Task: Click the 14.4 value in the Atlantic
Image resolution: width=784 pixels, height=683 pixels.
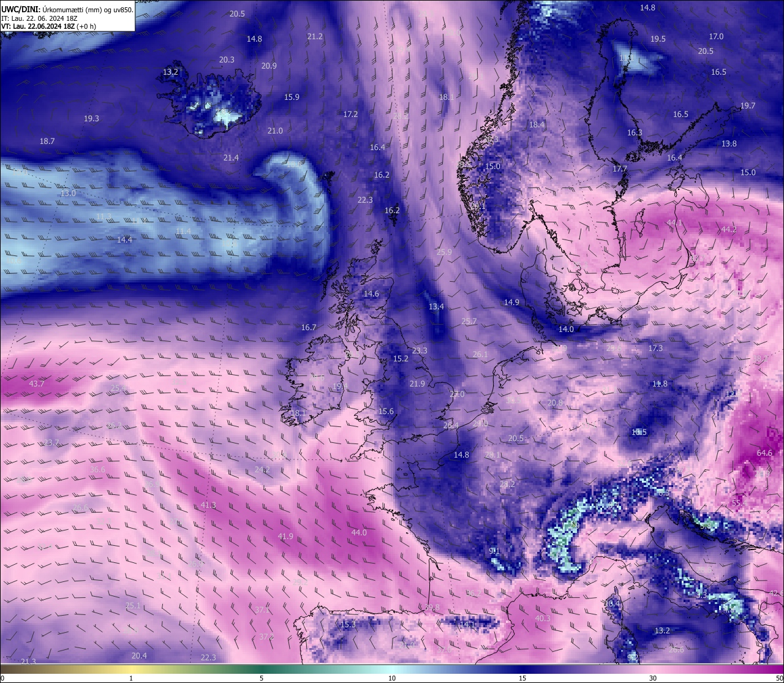Action: 124,240
